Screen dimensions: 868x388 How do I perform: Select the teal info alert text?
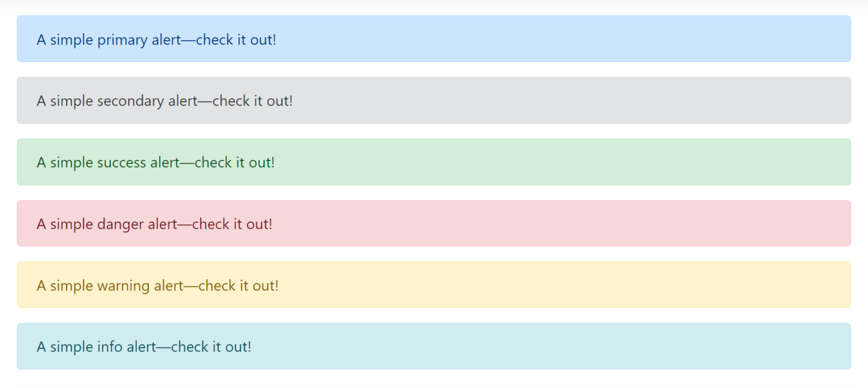click(144, 347)
